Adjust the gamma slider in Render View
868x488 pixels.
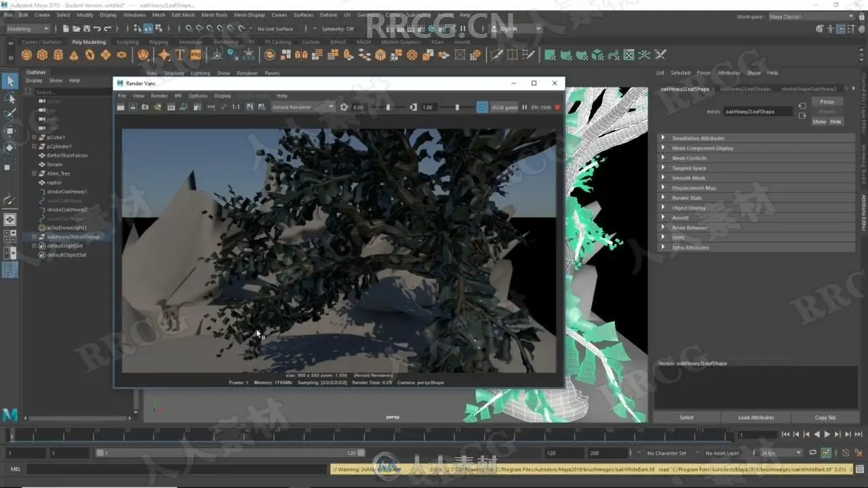pos(457,107)
